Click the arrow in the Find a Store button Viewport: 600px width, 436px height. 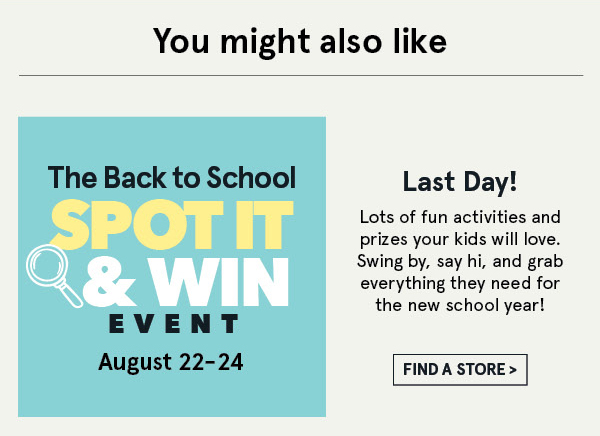(x=512, y=370)
